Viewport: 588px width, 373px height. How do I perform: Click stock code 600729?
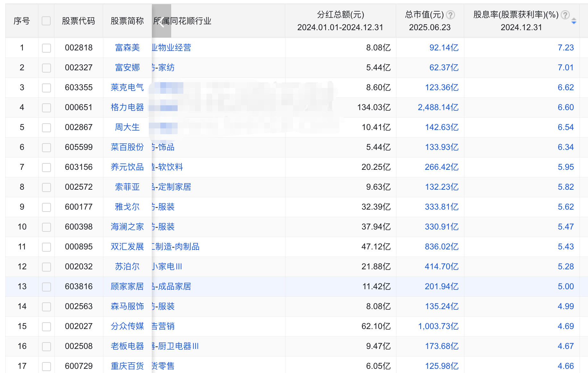79,366
